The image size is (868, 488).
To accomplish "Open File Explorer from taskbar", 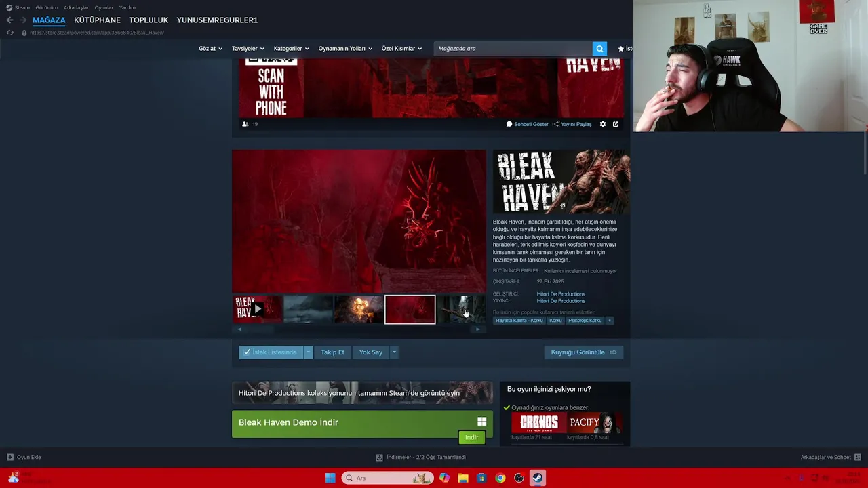I will point(463,478).
